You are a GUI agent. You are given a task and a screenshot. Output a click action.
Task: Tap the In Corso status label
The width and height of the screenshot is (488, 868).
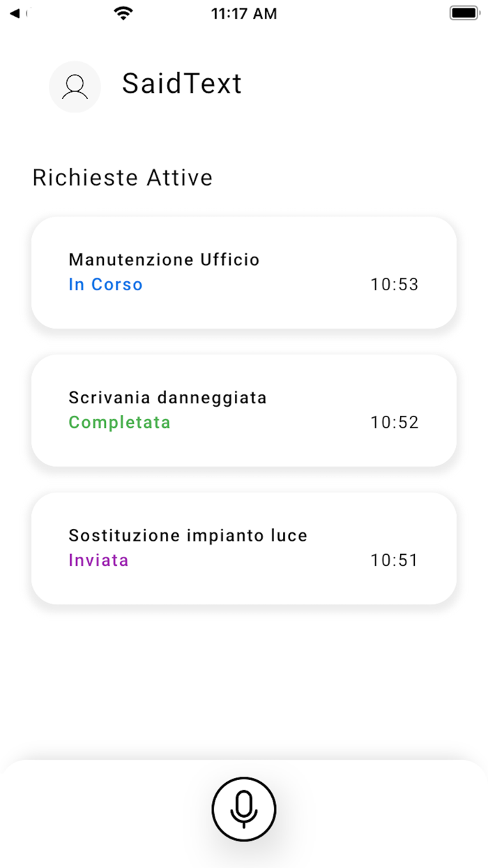pos(105,284)
